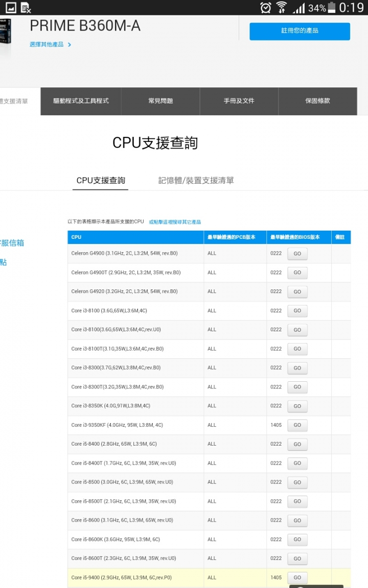
Task: Click the PRIME B360M-A product title
Action: [85, 26]
